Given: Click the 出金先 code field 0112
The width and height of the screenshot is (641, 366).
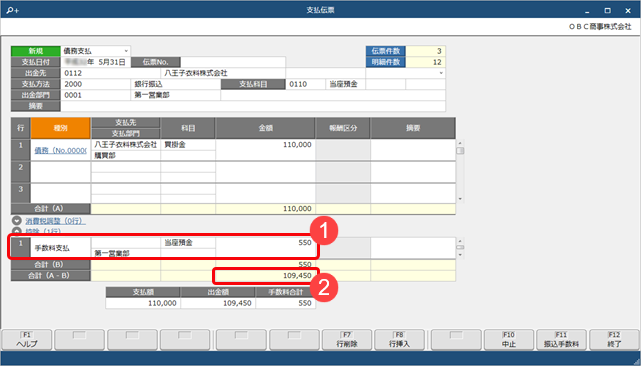Looking at the screenshot, I should [x=110, y=73].
